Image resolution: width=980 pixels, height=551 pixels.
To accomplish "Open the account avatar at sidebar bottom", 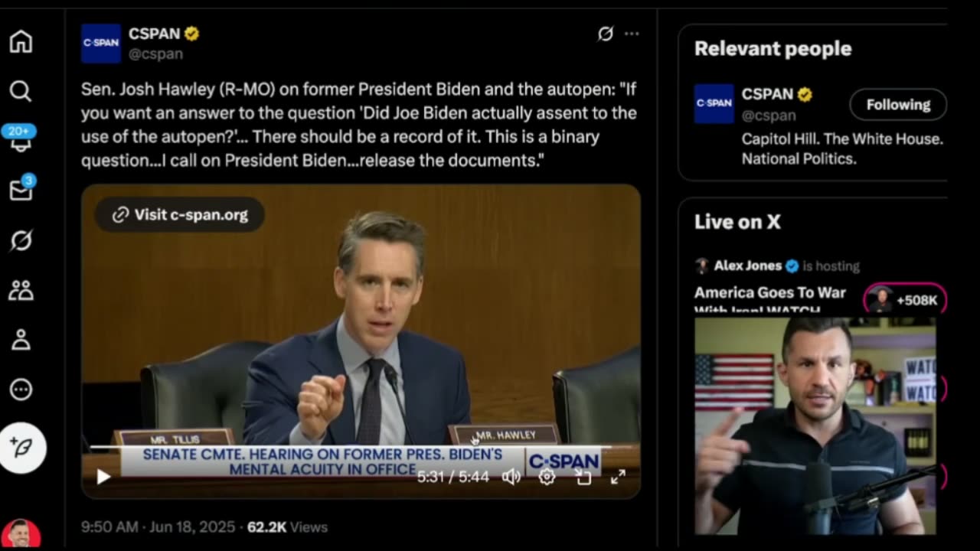I will point(21,534).
